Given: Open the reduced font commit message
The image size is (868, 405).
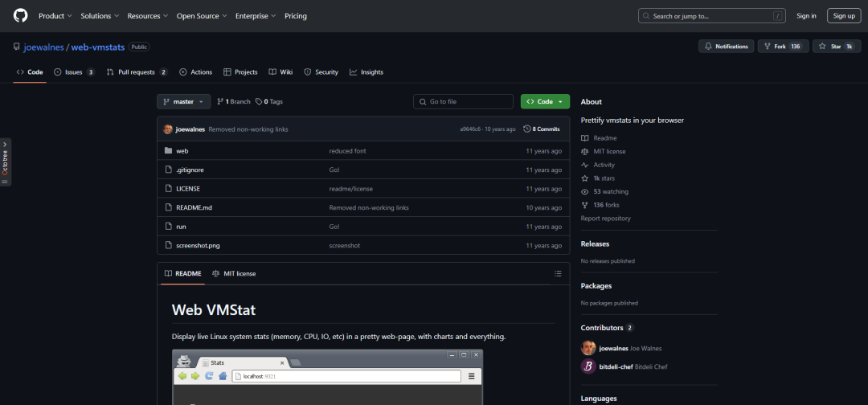Looking at the screenshot, I should tap(348, 151).
